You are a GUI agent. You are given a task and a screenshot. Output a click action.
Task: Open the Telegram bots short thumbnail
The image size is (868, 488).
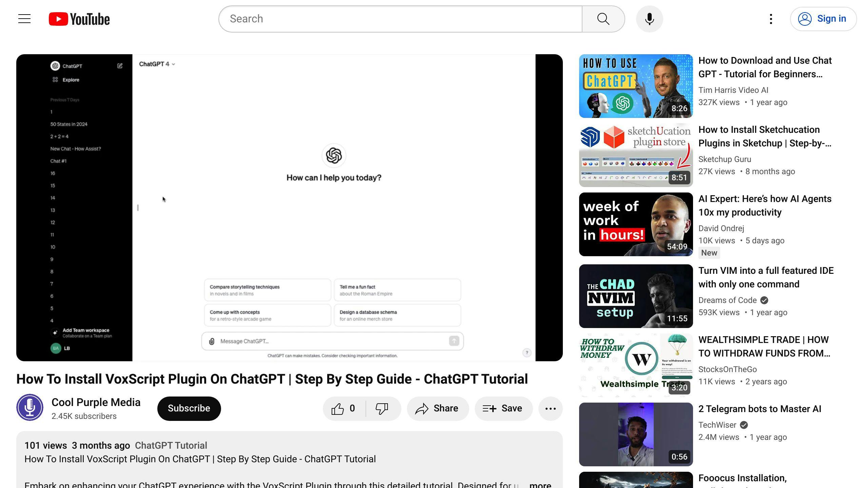pyautogui.click(x=636, y=434)
